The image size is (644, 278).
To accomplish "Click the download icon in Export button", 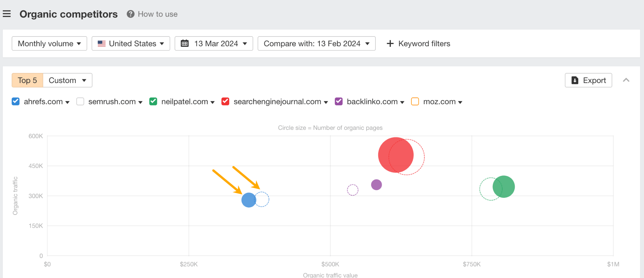I will [x=575, y=80].
